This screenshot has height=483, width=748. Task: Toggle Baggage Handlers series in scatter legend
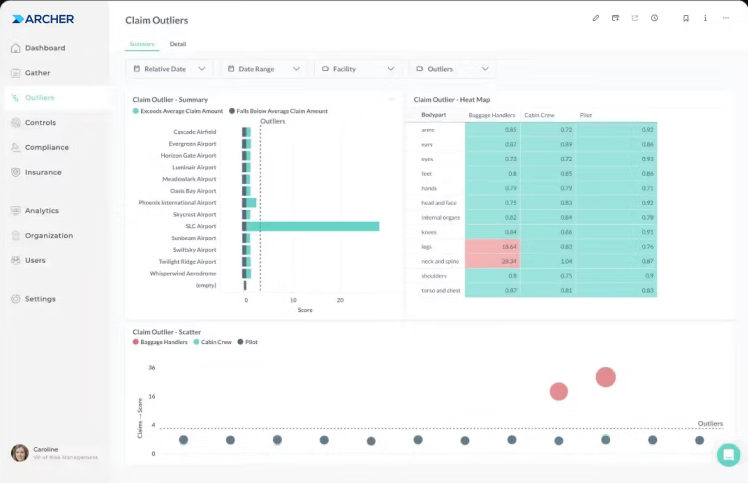pyautogui.click(x=160, y=342)
